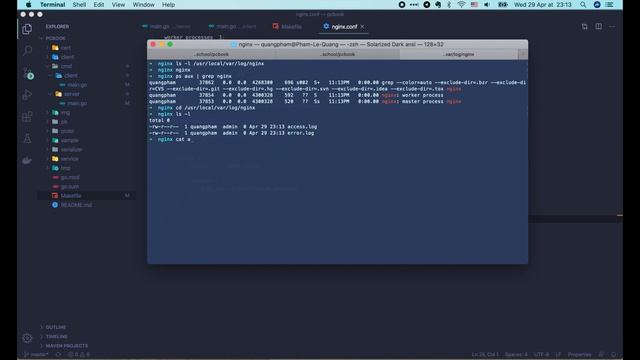Open the Source Control view icon
The height and width of the screenshot is (360, 640).
[x=28, y=73]
